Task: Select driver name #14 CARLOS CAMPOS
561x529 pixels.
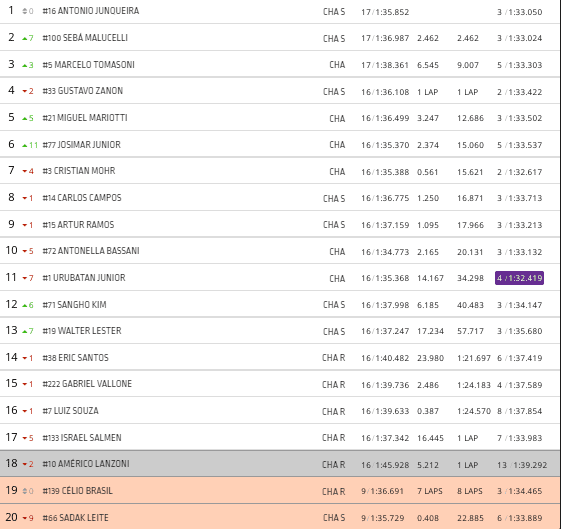Action: coord(82,198)
